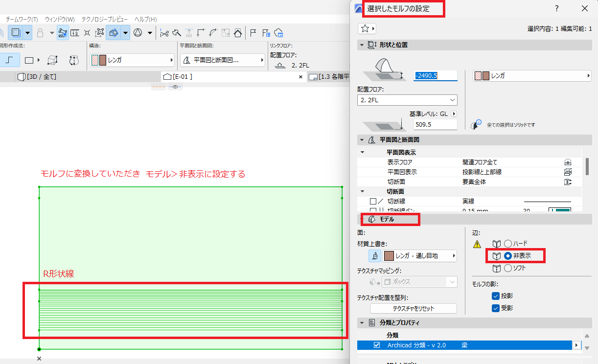Click the snap guides highlighted toolbar icon
Screen dimensions: 598x364
click(x=63, y=33)
